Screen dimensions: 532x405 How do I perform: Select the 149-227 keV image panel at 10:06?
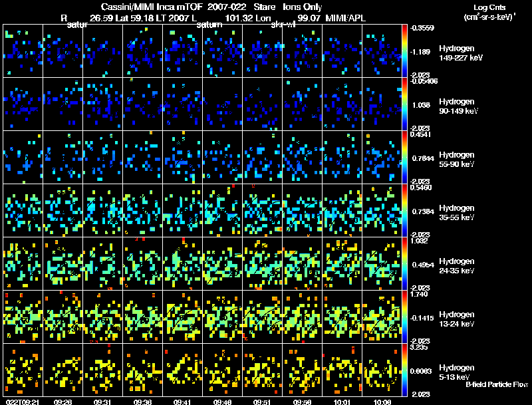pos(382,51)
